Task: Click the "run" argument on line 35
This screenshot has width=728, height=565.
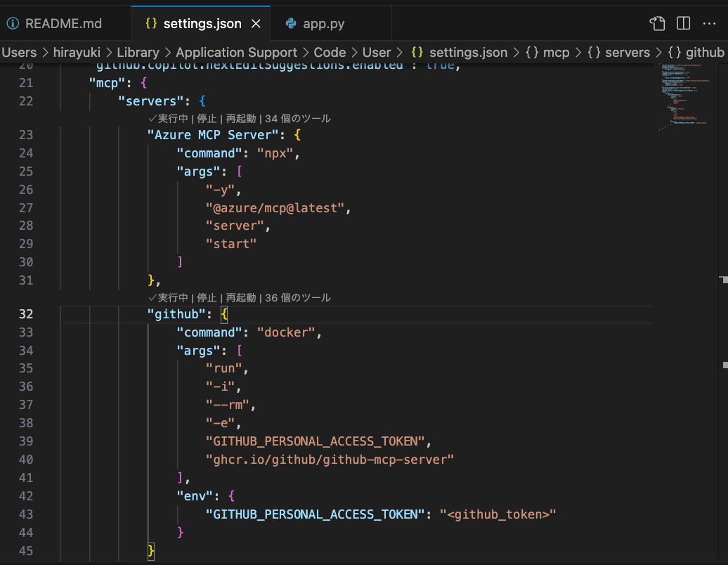Action: (x=223, y=369)
